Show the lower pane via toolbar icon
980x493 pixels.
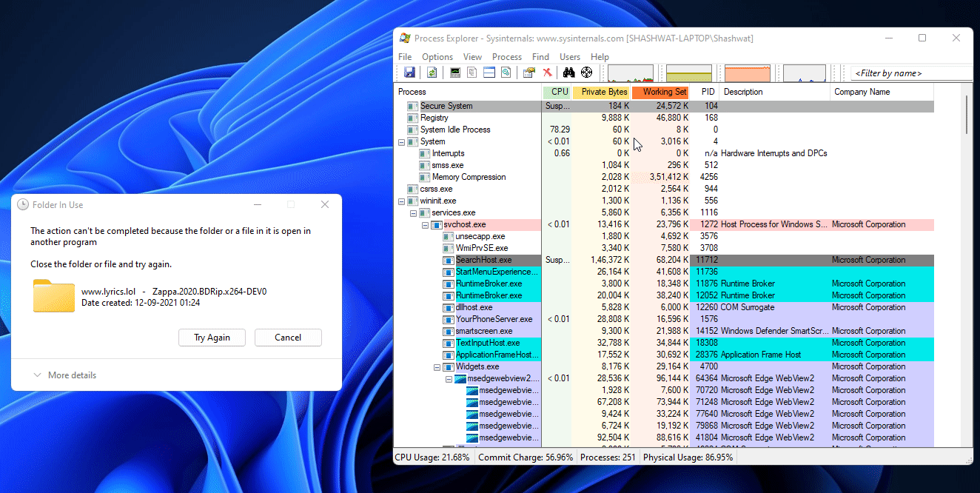[x=489, y=73]
